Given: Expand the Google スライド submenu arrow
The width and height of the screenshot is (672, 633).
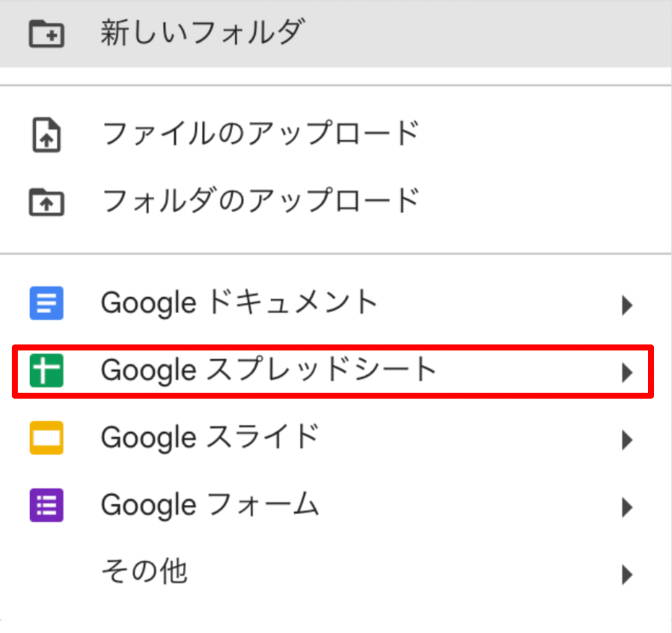Looking at the screenshot, I should coord(627,439).
